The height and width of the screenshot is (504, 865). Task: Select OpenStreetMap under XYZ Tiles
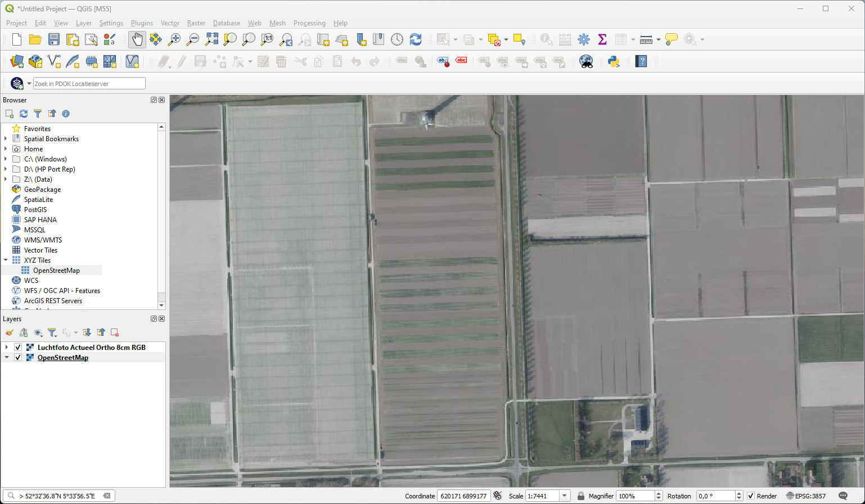56,271
